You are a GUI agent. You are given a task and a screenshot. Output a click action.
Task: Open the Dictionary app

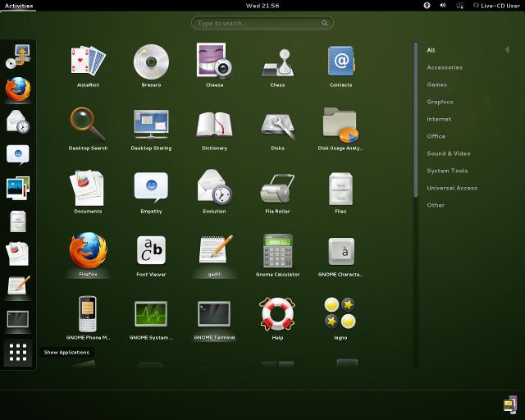click(x=214, y=129)
